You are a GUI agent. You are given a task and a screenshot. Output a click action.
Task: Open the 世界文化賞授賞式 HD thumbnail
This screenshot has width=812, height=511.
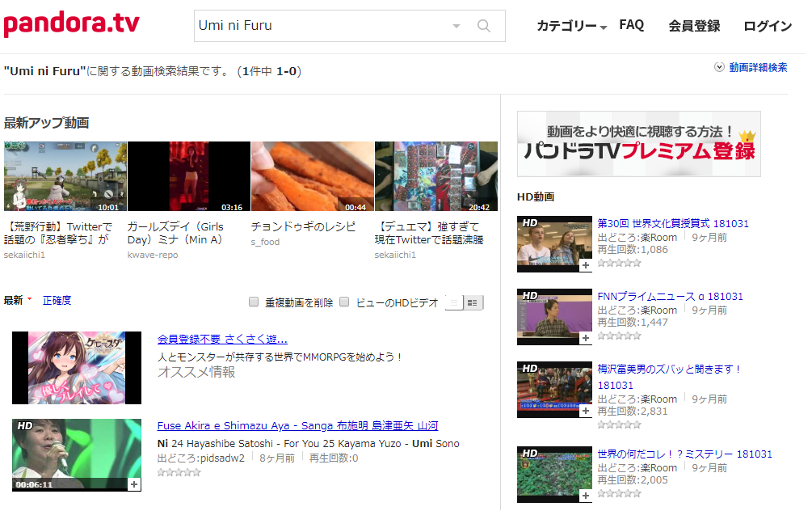click(x=554, y=244)
